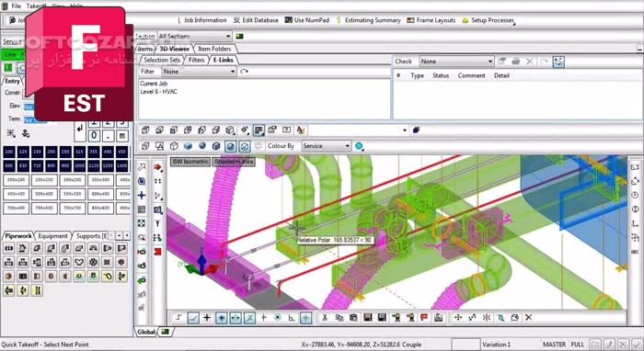Click the scissors cut icon in the bottom toolbar
The width and height of the screenshot is (644, 351).
pos(325,317)
